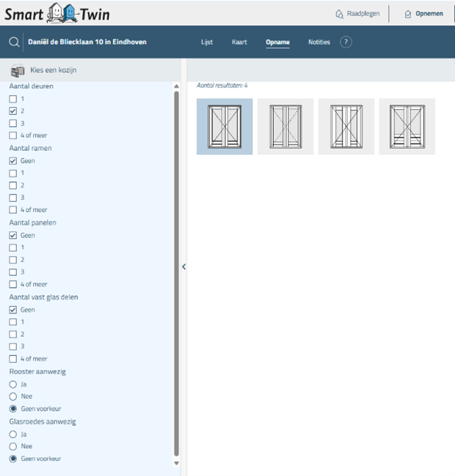
Task: Collapse the filter panel with the arrow handle
Action: (x=183, y=267)
